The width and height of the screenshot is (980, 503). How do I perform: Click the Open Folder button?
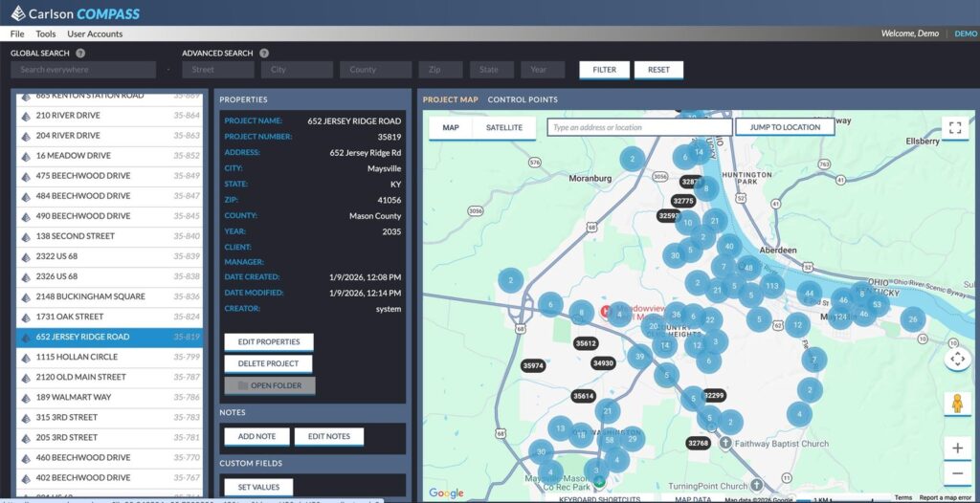point(270,385)
